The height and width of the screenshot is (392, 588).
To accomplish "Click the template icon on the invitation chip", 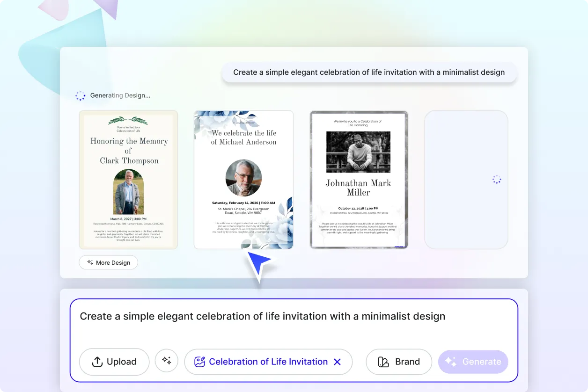I will pyautogui.click(x=200, y=362).
